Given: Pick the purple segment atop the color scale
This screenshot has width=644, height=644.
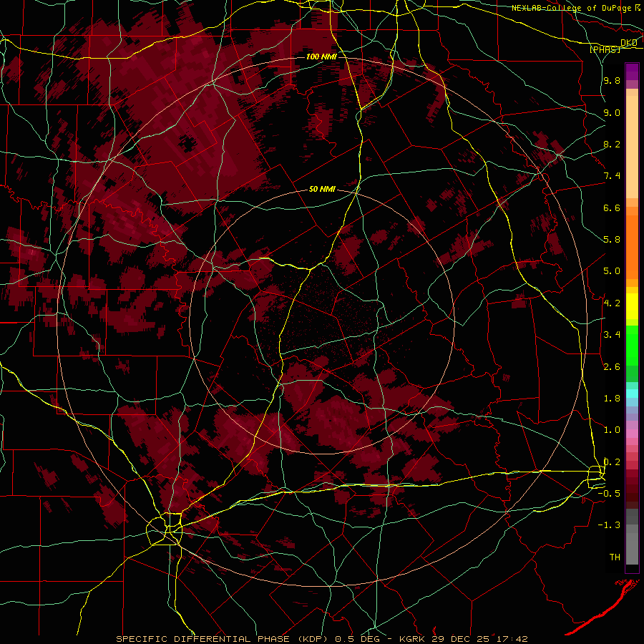Looking at the screenshot, I should [632, 72].
